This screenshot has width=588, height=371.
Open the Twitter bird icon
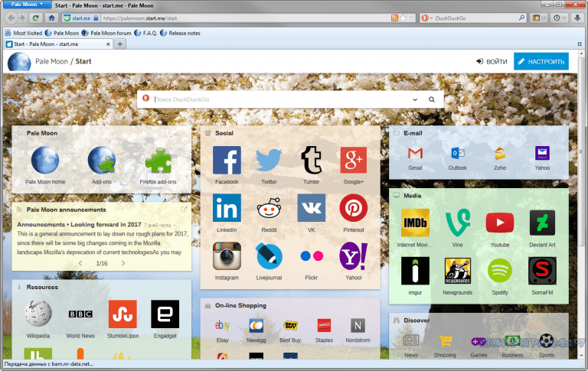tap(269, 160)
